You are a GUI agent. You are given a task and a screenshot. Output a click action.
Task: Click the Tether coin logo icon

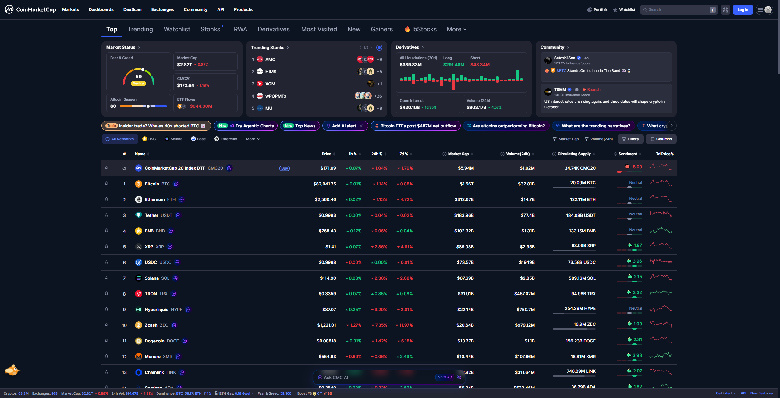click(x=139, y=215)
